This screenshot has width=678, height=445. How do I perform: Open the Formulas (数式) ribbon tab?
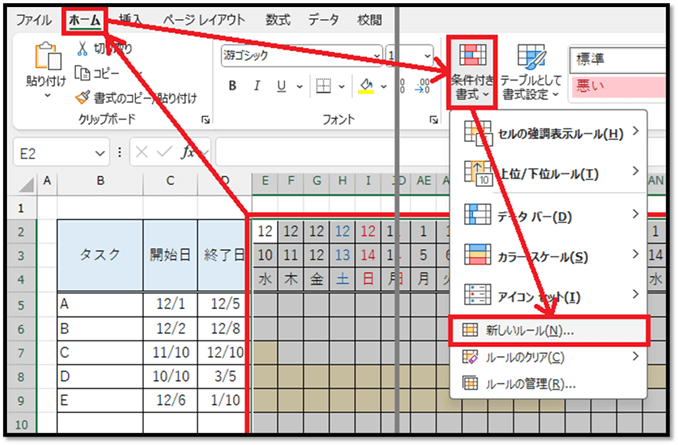[x=279, y=20]
